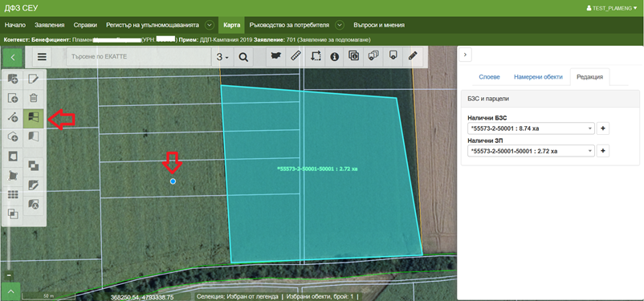The width and height of the screenshot is (644, 301).
Task: Open the Начало menu item
Action: [x=15, y=25]
